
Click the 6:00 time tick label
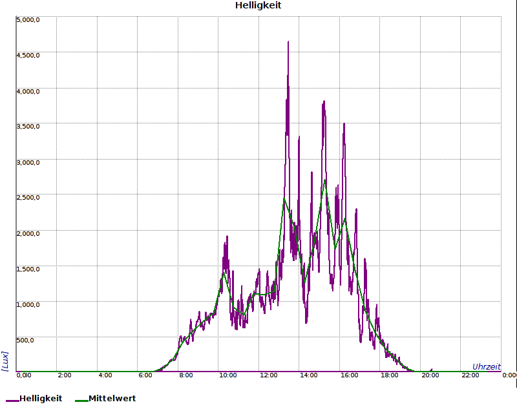coord(145,375)
